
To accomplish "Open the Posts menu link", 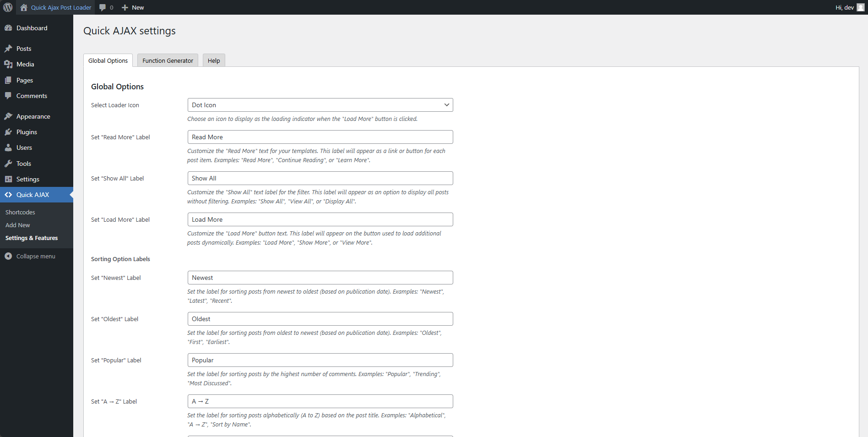I will (x=24, y=49).
